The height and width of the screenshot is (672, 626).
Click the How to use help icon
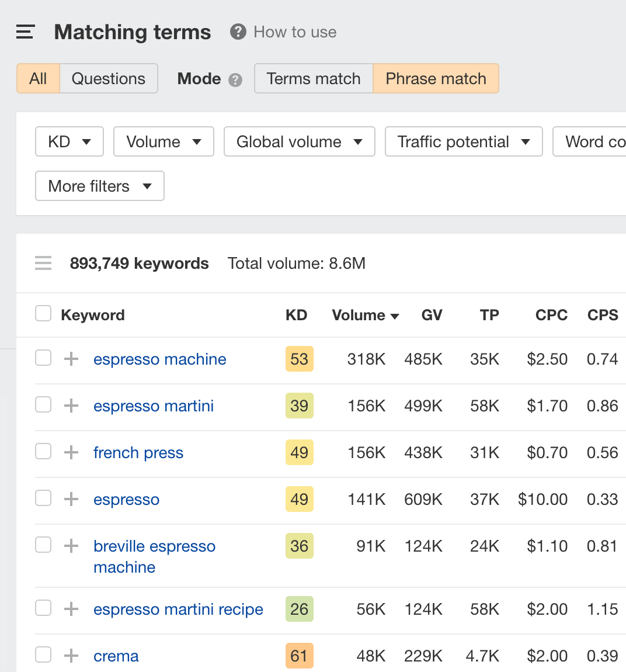tap(238, 32)
